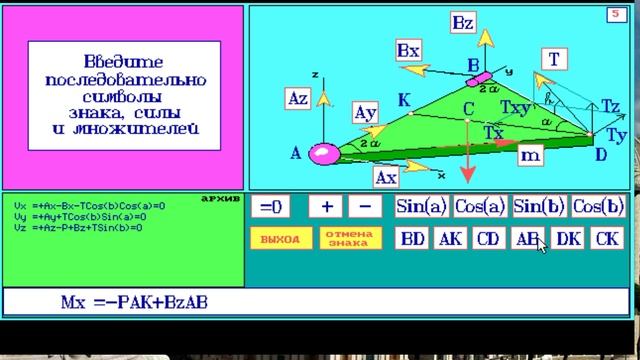Choose the CK arm length button
Screen dimensions: 640x360
[607, 238]
